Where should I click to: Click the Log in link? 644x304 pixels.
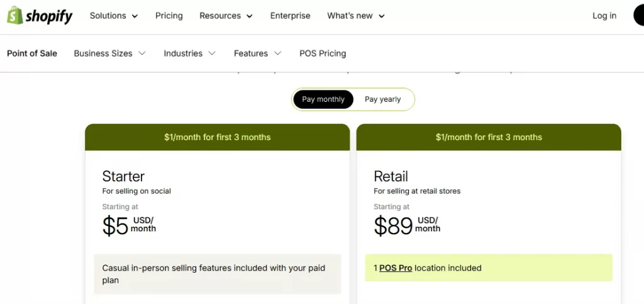pyautogui.click(x=604, y=16)
